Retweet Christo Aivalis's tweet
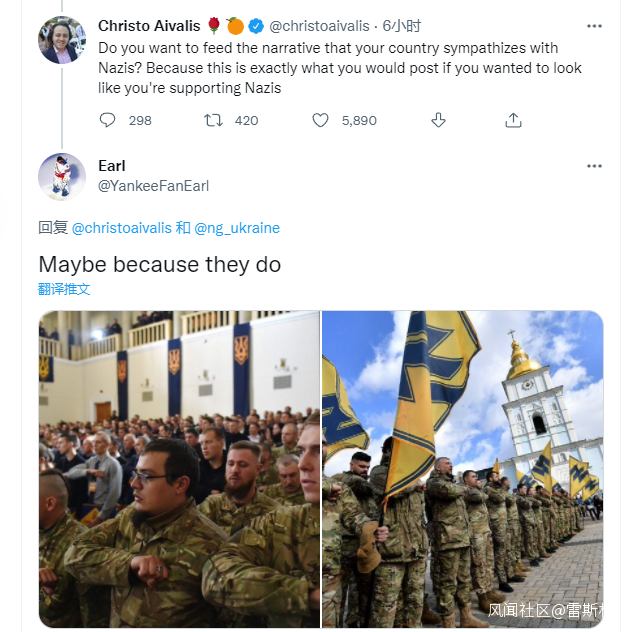Viewport: 625px width, 632px height. coord(213,120)
